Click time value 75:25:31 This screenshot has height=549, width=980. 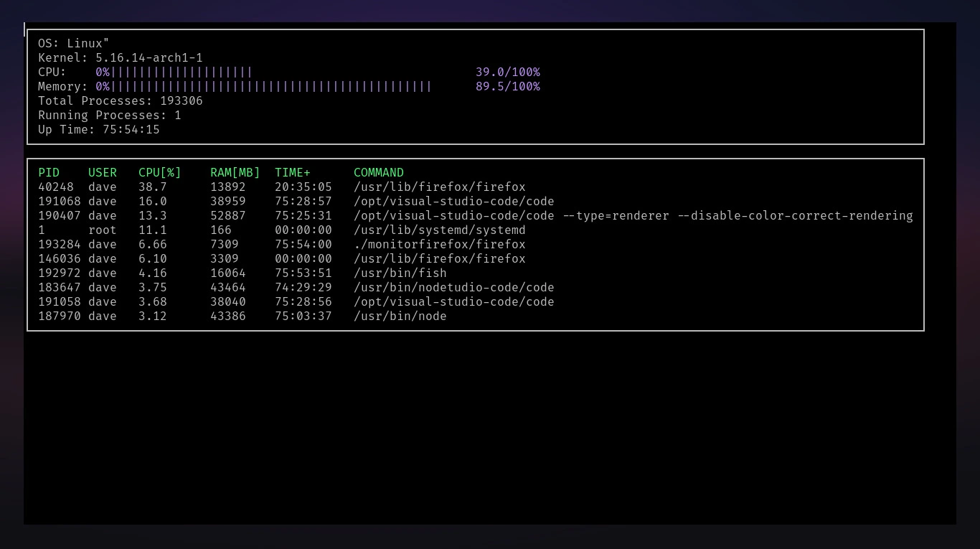303,216
